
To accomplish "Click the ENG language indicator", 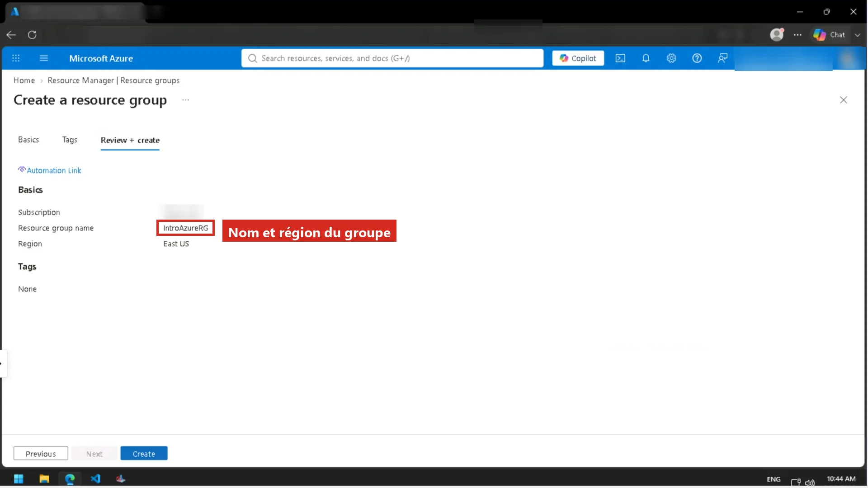I will pos(774,479).
